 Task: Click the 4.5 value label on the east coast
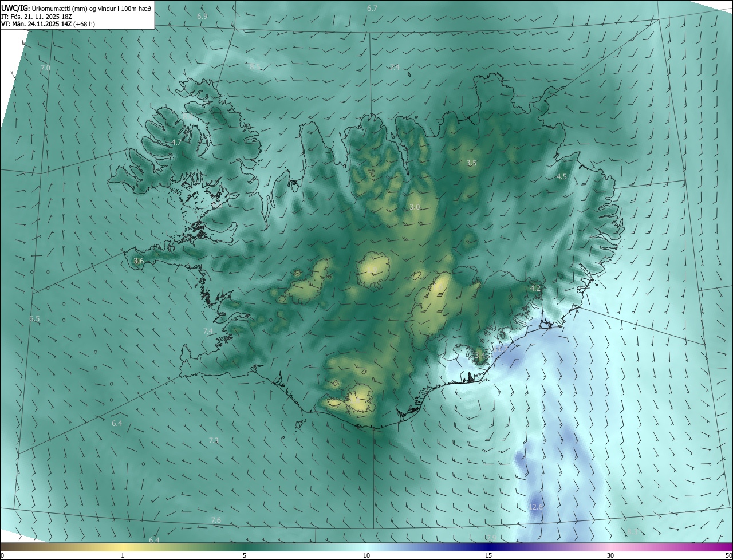[x=562, y=177]
